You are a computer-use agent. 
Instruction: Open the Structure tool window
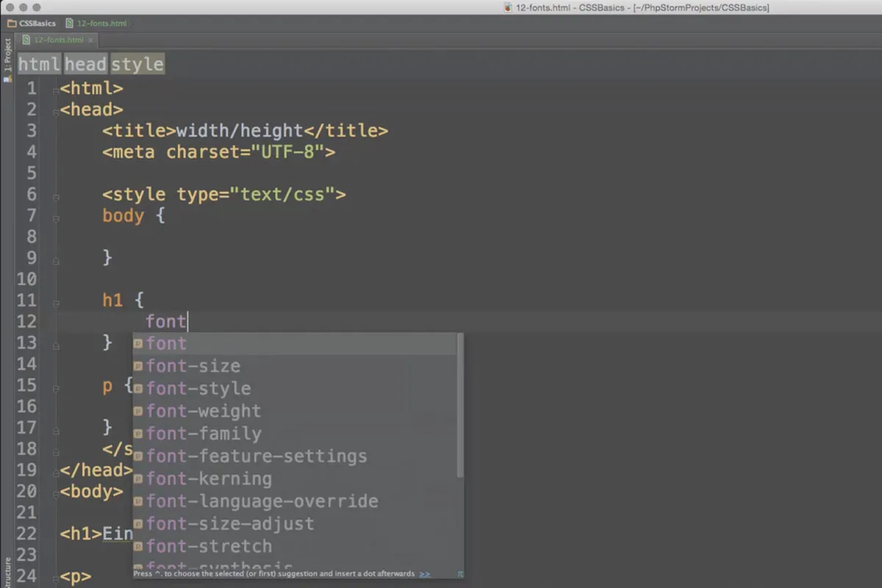7,573
